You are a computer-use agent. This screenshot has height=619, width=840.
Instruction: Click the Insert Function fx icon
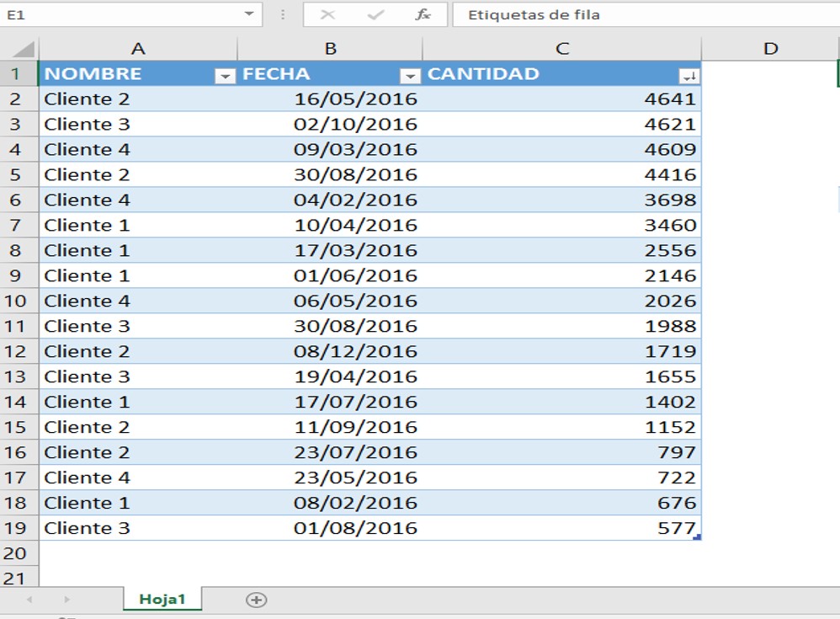pyautogui.click(x=423, y=14)
